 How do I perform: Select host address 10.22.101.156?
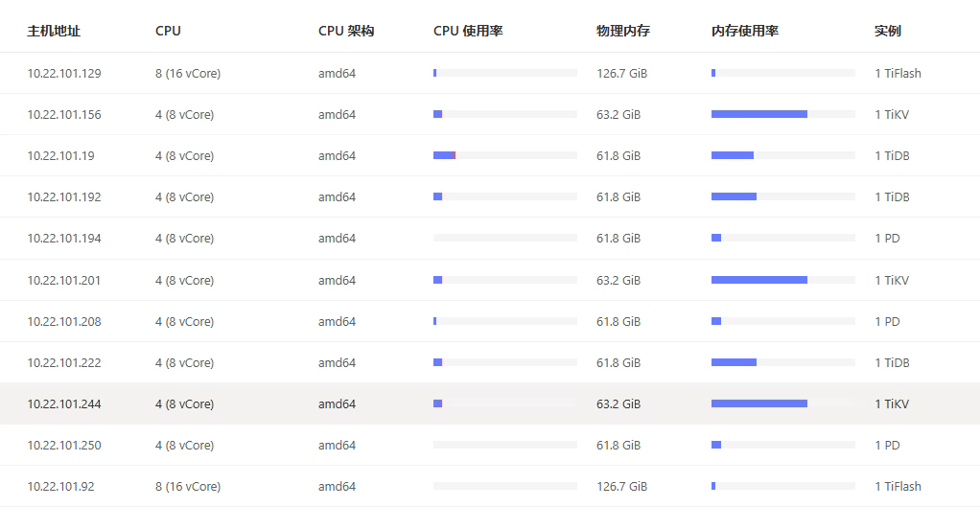(64, 114)
